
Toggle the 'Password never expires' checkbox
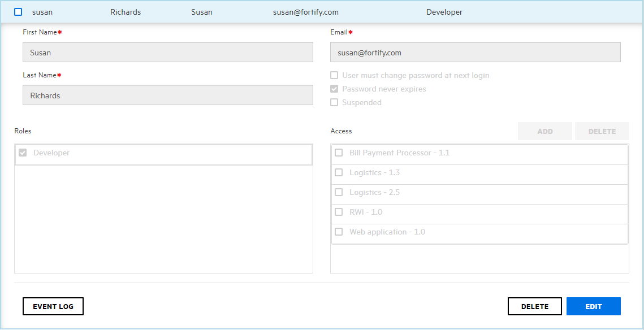tap(334, 89)
